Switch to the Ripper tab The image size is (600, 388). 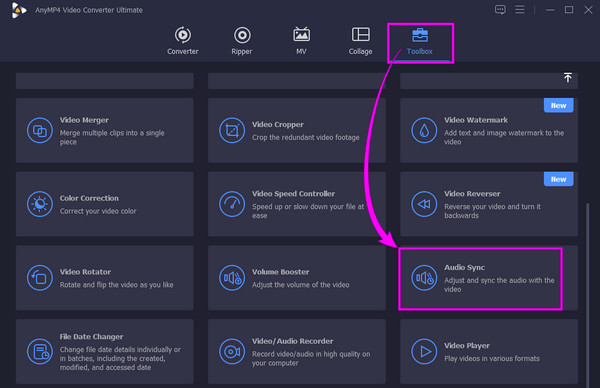pyautogui.click(x=242, y=41)
